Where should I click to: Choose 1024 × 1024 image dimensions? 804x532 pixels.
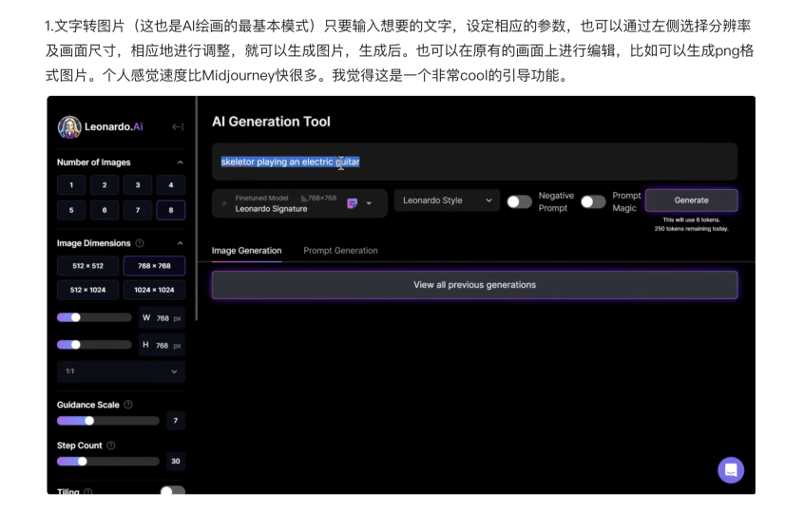tap(154, 290)
